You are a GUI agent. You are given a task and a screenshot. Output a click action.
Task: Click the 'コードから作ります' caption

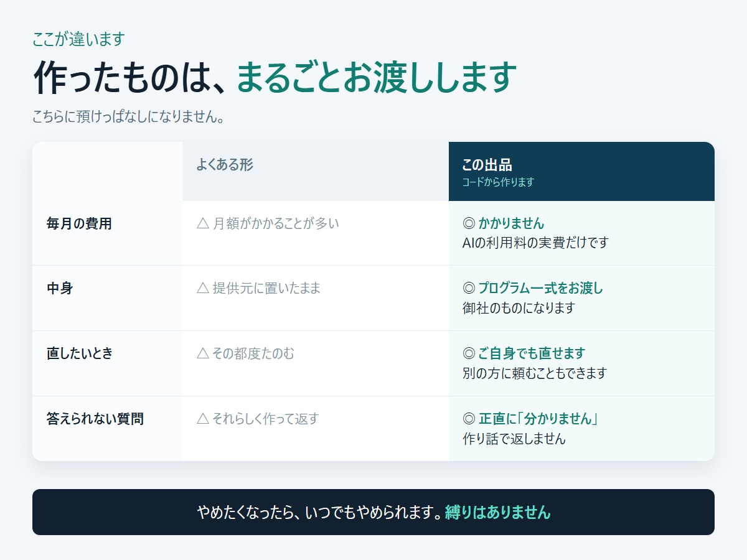[x=498, y=182]
